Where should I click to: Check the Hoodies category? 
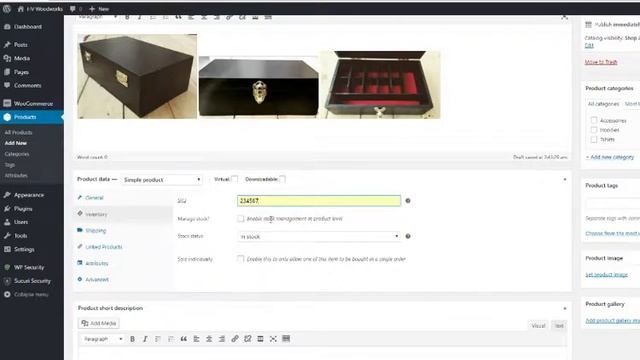click(x=594, y=130)
